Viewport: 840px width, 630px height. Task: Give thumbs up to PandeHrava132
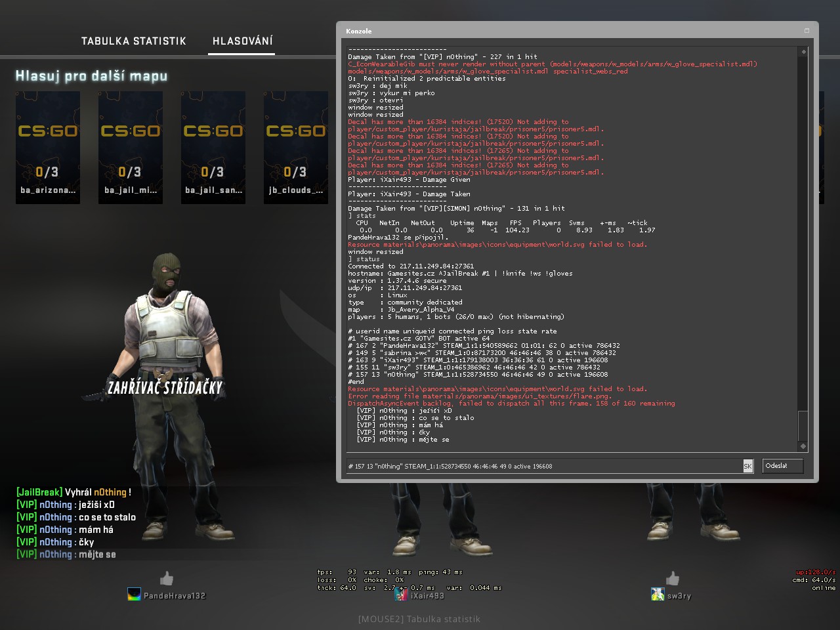tap(167, 578)
